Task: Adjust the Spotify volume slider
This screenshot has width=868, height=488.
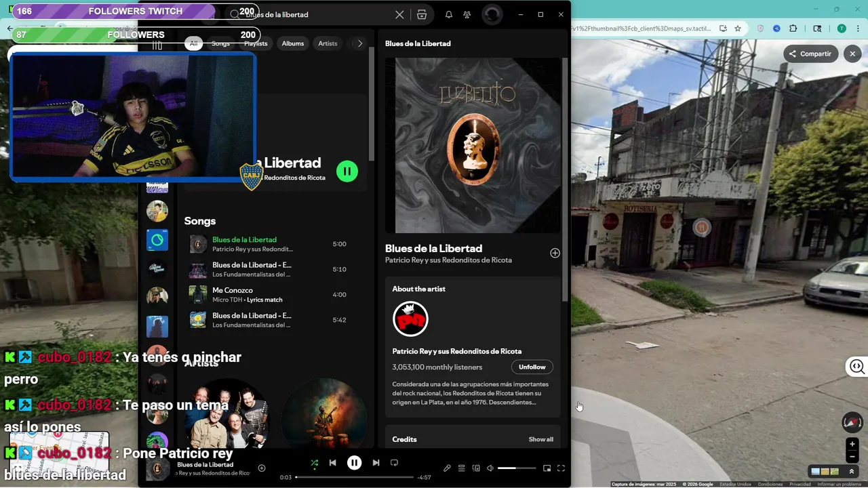Action: coord(517,468)
